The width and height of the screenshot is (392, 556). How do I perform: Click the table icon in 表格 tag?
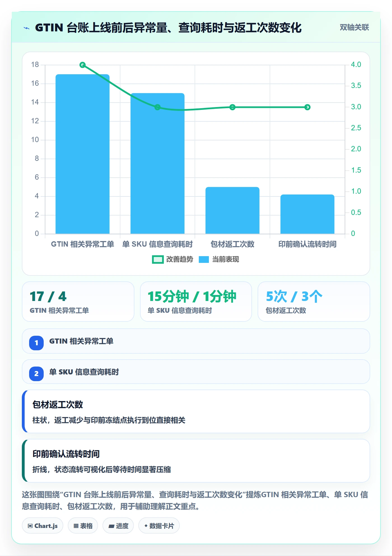76,526
